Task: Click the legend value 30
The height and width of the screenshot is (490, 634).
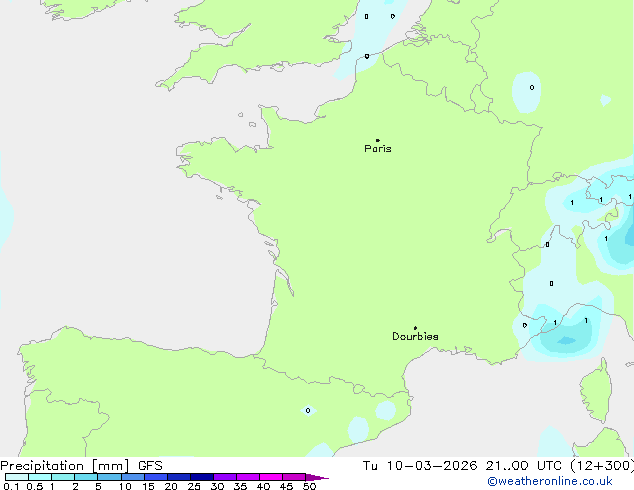Action: tap(217, 486)
